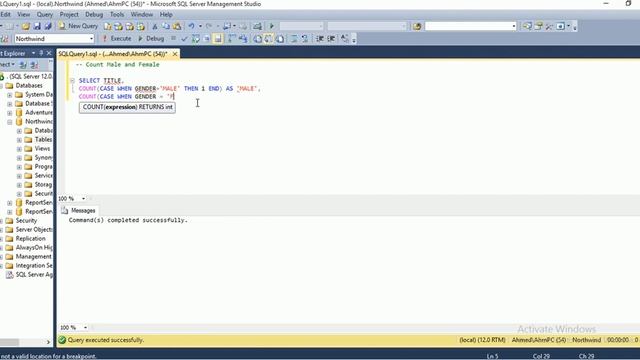
Task: Collapse the SELECT statement outline toggle
Action: [72, 80]
